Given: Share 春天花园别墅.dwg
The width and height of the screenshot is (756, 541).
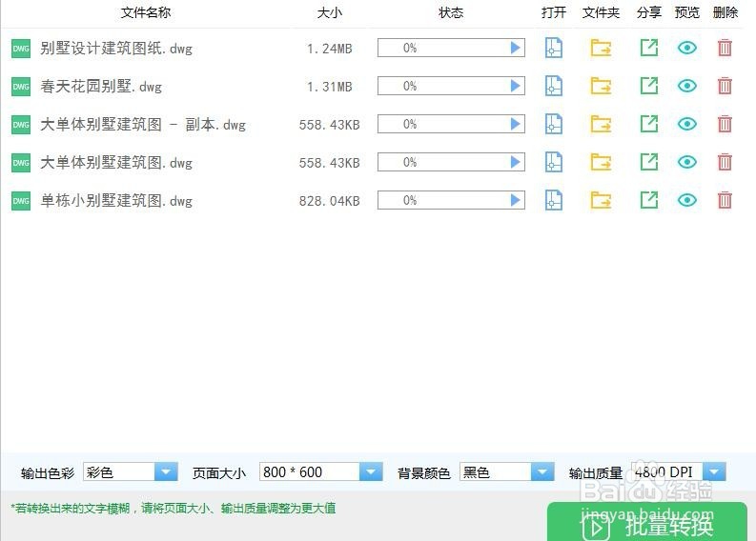Looking at the screenshot, I should click(649, 86).
